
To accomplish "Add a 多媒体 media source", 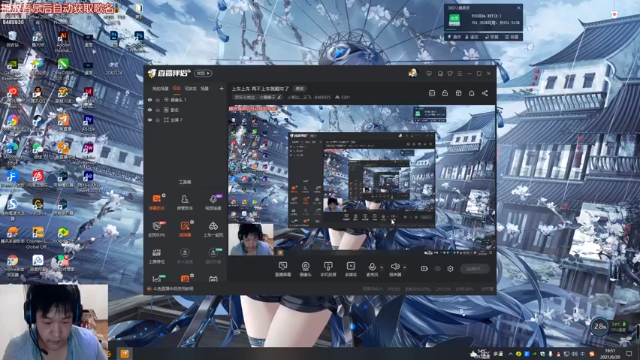I will 351,269.
